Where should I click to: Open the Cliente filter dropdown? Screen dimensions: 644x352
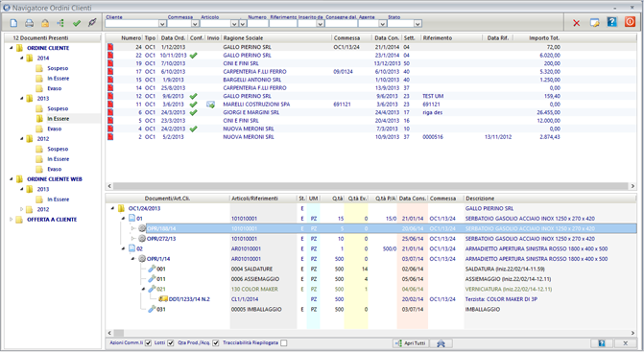(x=162, y=24)
